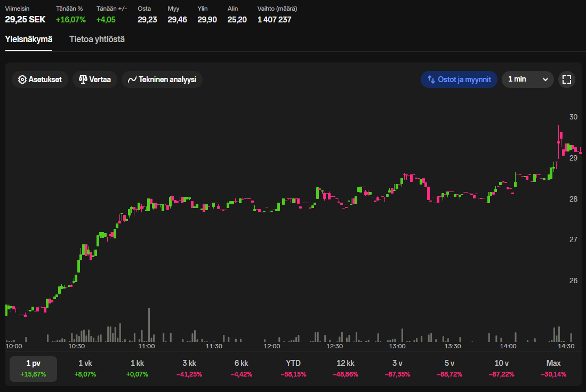Viewport: 586px width, 392px height.
Task: Select the Max time range
Action: (x=553, y=369)
